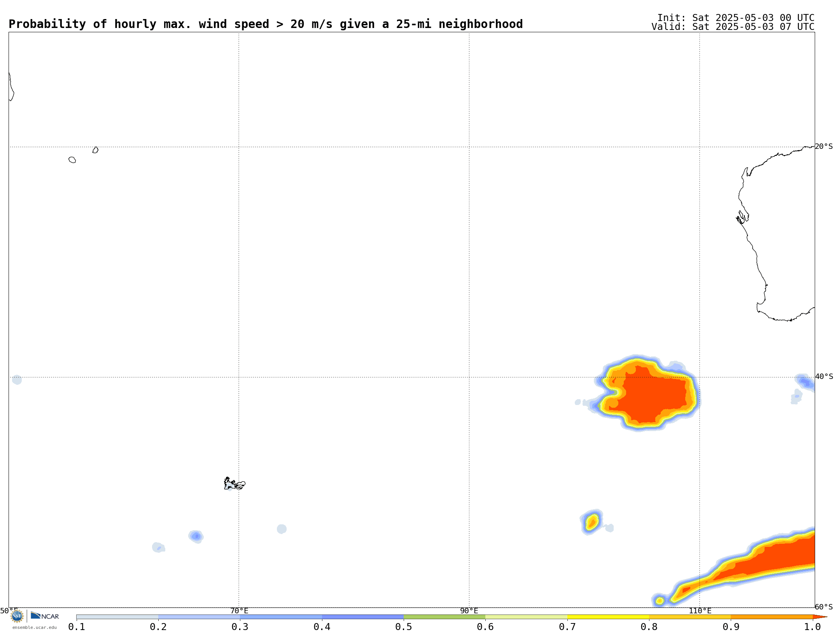Click the Réunion island outline
The image size is (840, 632).
click(x=72, y=160)
